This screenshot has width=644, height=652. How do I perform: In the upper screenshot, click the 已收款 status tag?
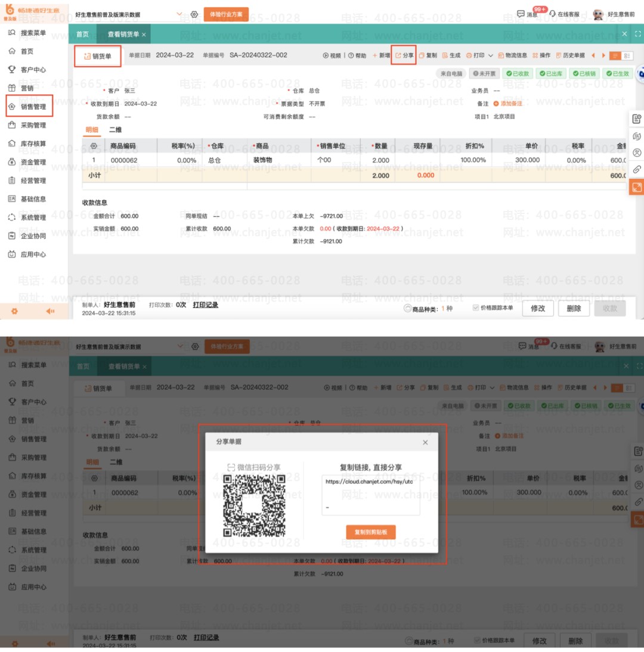click(x=518, y=73)
